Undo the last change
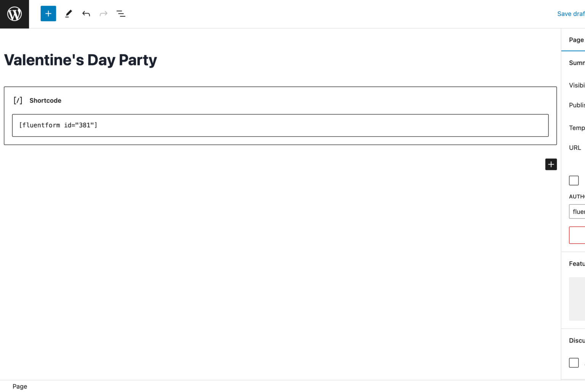The height and width of the screenshot is (392, 585). pyautogui.click(x=86, y=13)
